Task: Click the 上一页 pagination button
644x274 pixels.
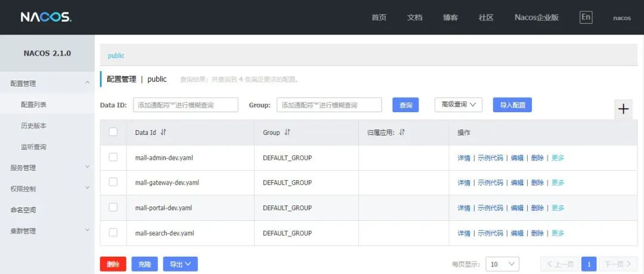Action: [560, 264]
